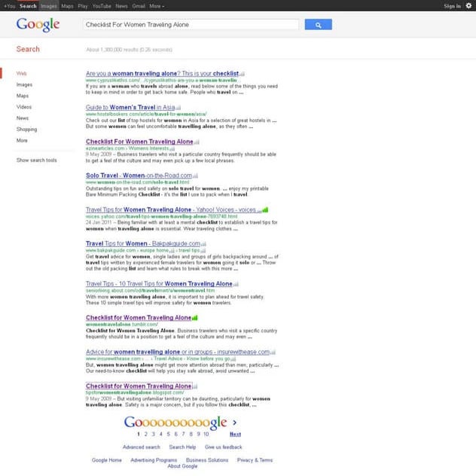Open Play in the top bar
The width and height of the screenshot is (476, 476).
click(x=83, y=6)
